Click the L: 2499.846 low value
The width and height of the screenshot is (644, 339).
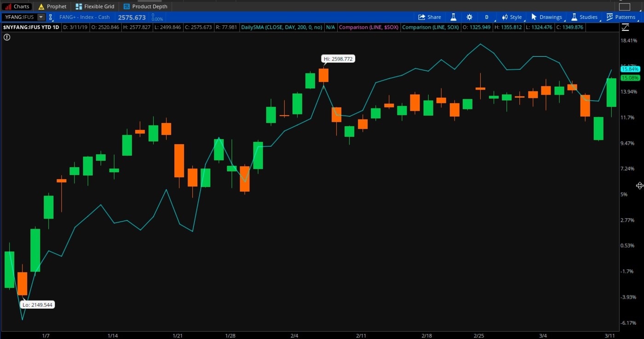167,27
